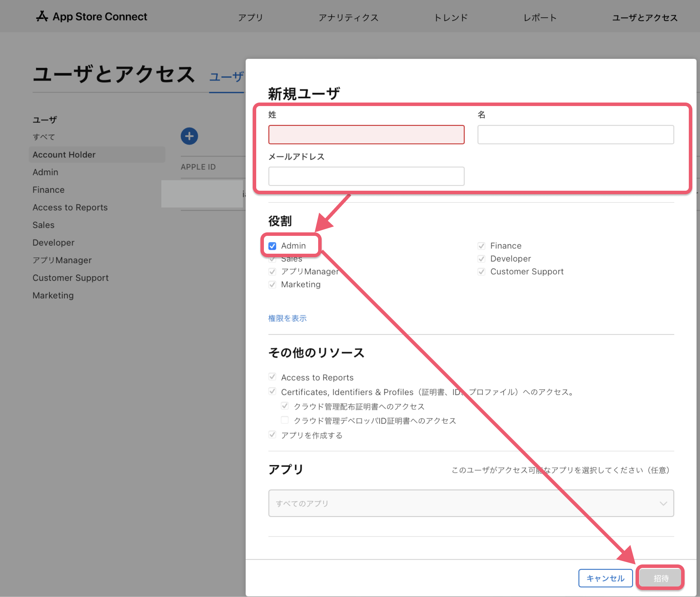Viewport: 700px width, 597px height.
Task: Click the 権限を表示 link
Action: [x=287, y=318]
